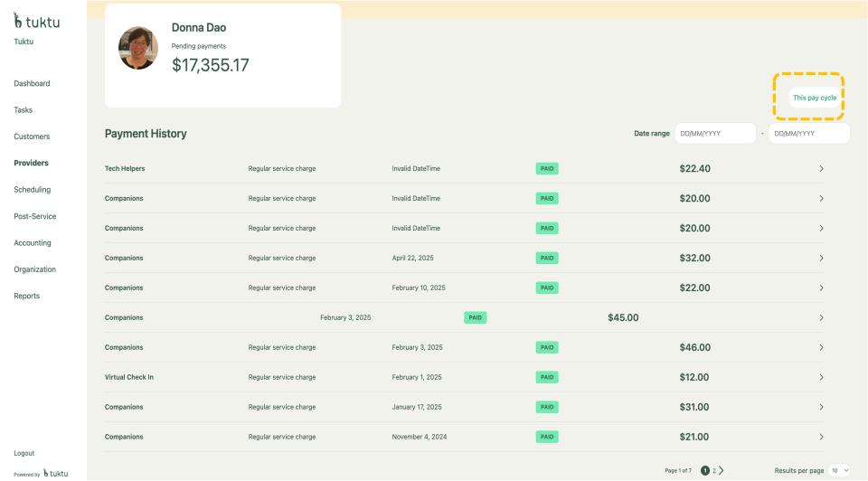Expand the April 22, 2025 payment arrow
The height and width of the screenshot is (481, 868).
click(821, 258)
